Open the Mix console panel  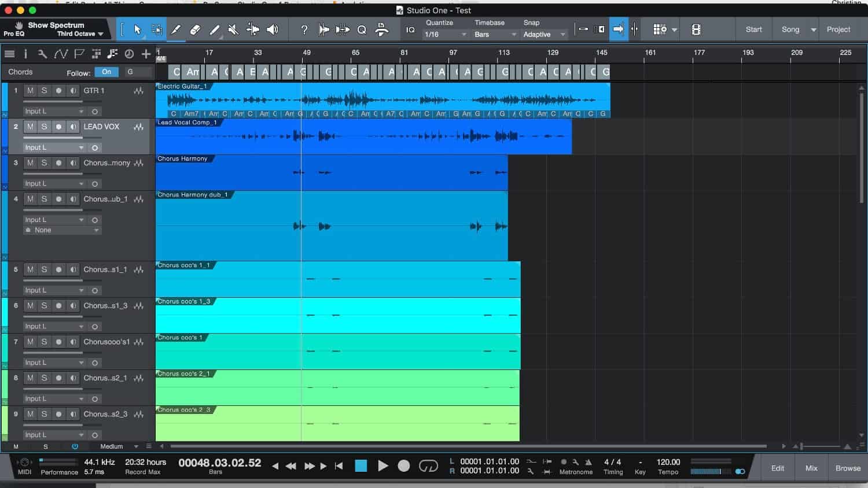click(x=811, y=468)
